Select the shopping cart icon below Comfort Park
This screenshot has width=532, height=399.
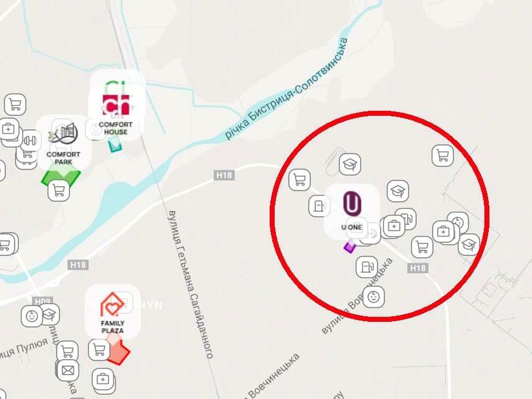(x=59, y=190)
